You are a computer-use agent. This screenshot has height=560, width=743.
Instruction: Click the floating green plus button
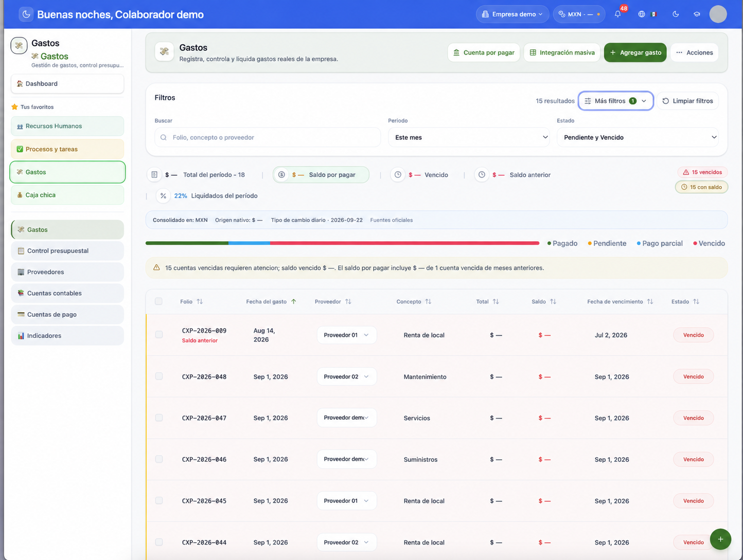(720, 539)
